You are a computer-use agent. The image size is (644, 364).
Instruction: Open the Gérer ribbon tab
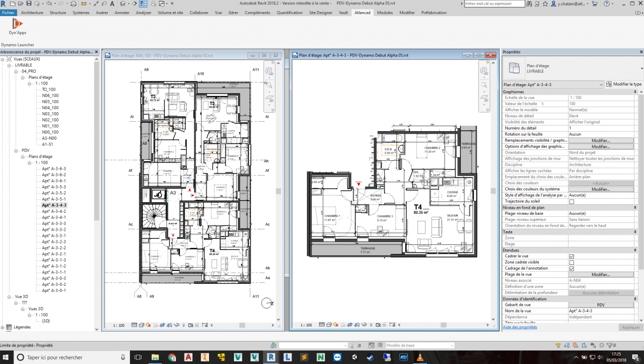pos(233,13)
